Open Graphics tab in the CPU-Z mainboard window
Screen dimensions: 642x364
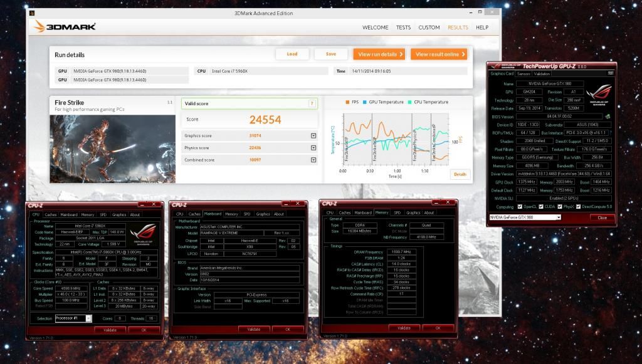pyautogui.click(x=263, y=214)
